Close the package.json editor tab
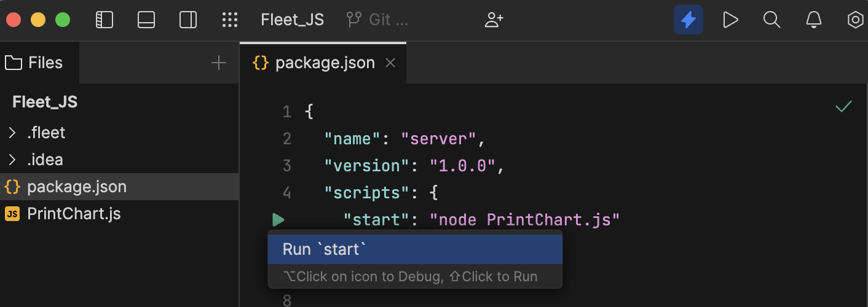Screen dimensions: 868x307 coord(390,63)
